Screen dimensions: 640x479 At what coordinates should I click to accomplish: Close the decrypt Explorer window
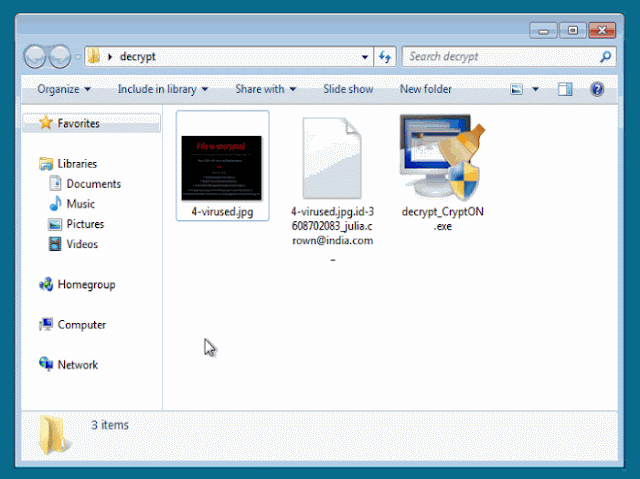tap(602, 31)
